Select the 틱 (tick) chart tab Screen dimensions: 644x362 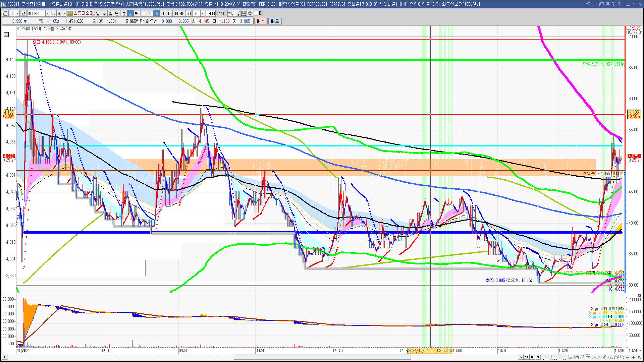(x=137, y=13)
